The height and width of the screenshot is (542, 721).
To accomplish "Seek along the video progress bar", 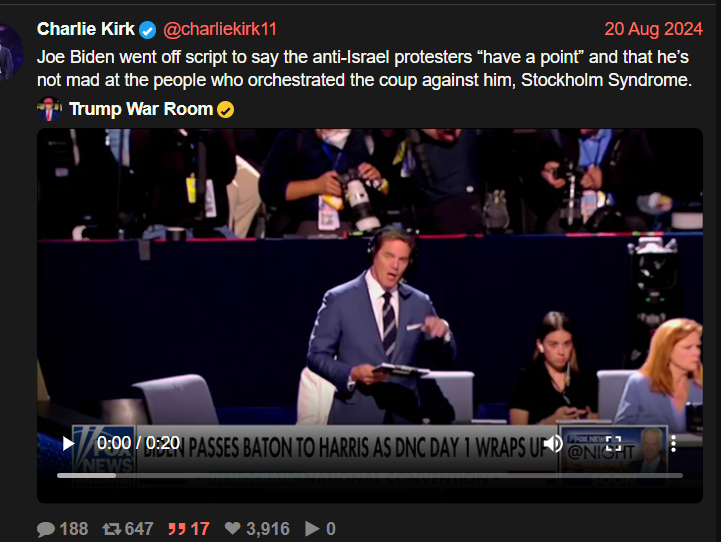I will point(370,475).
